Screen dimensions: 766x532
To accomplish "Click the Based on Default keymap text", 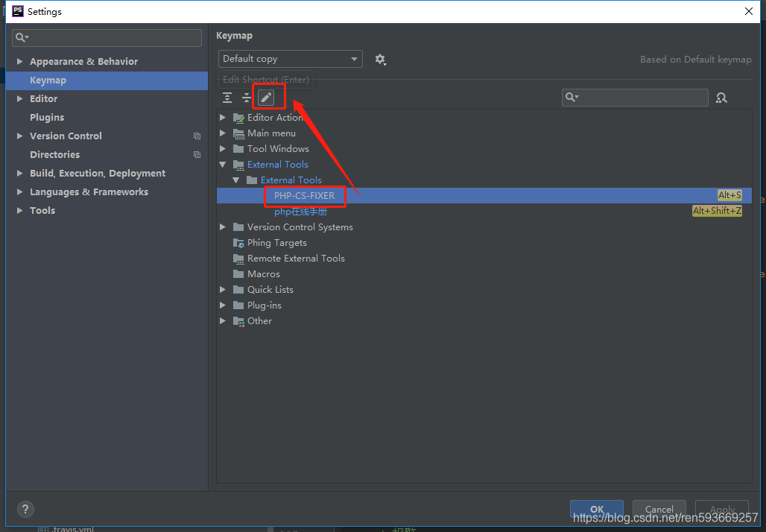I will pyautogui.click(x=696, y=59).
